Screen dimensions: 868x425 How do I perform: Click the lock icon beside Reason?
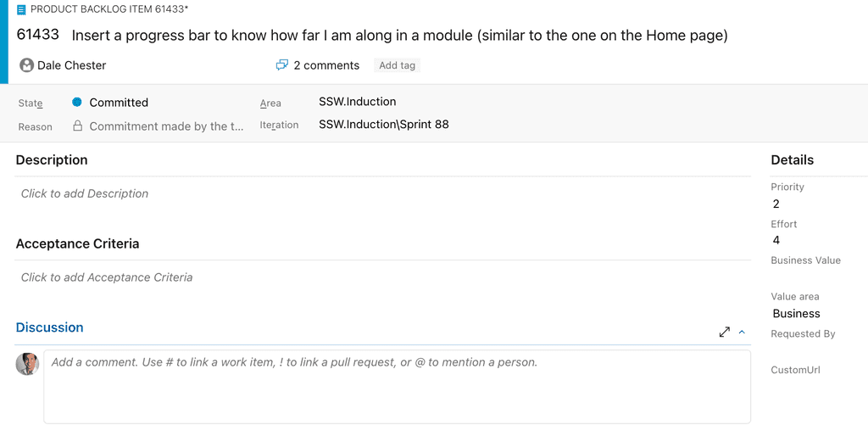coord(78,126)
